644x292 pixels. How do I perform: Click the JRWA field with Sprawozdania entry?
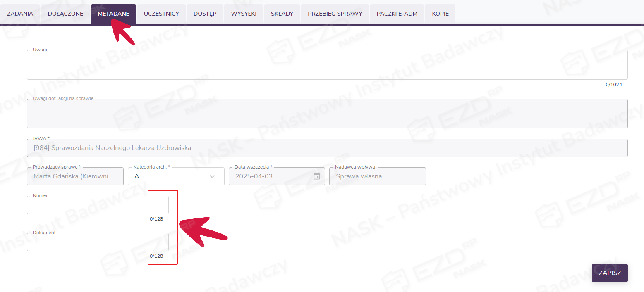coord(327,148)
